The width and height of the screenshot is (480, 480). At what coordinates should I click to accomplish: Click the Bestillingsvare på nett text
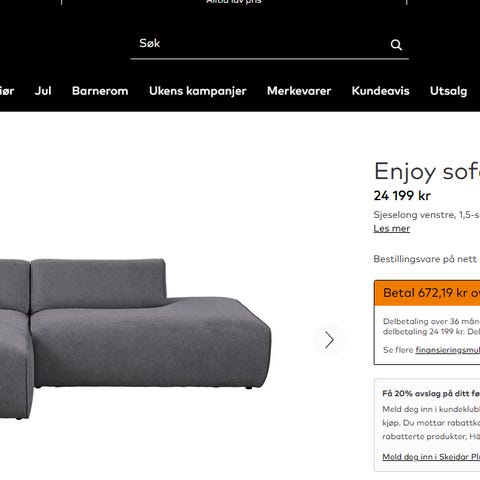coord(425,259)
